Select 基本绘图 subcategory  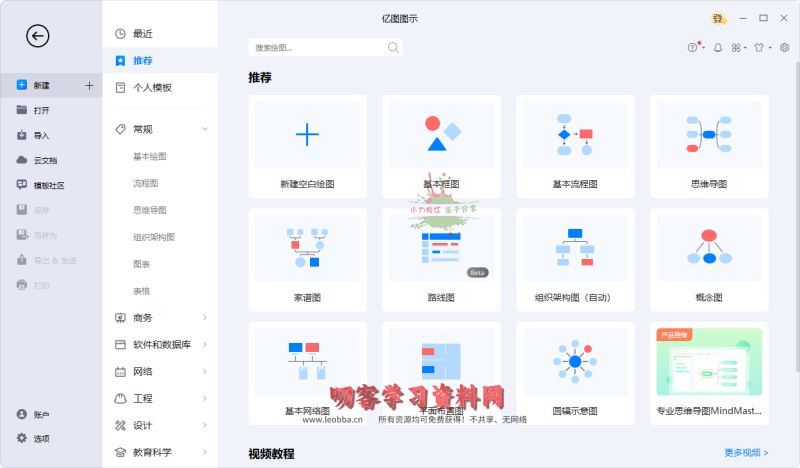(149, 156)
